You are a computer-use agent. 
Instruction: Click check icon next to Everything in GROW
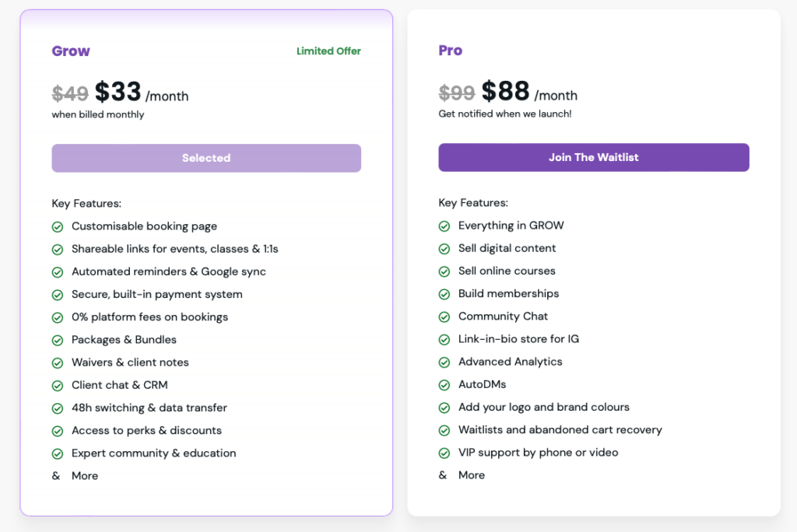(444, 226)
